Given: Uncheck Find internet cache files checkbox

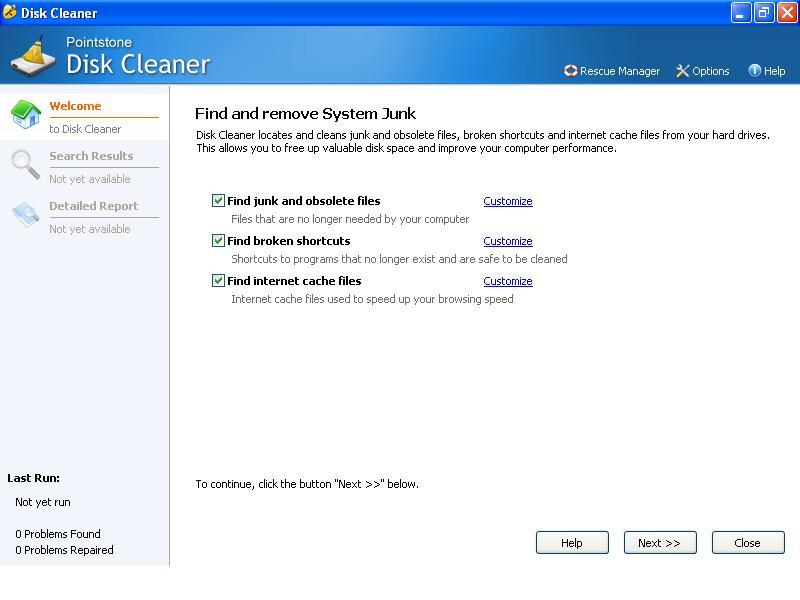Looking at the screenshot, I should [x=218, y=280].
